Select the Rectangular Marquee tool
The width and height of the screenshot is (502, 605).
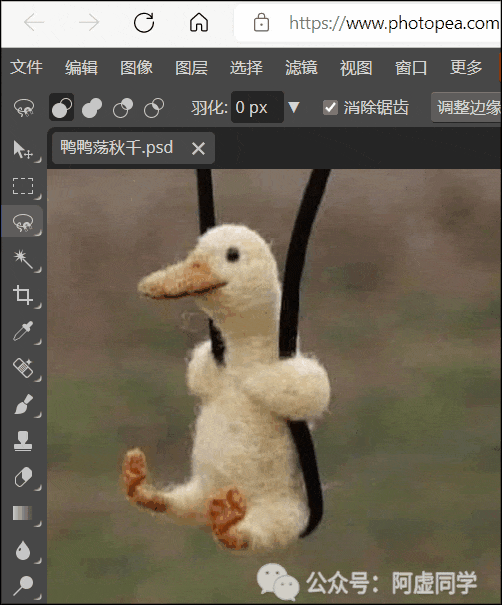[23, 186]
